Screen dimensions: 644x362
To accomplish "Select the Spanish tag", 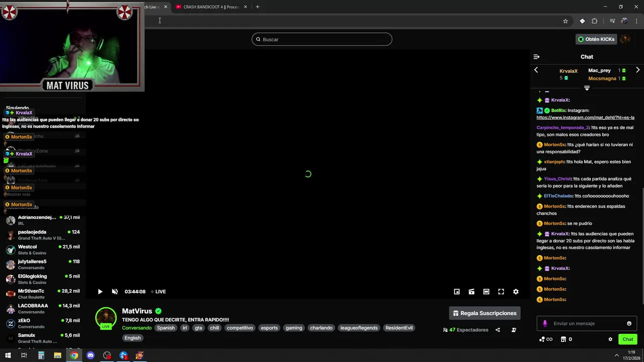I will pyautogui.click(x=166, y=328).
